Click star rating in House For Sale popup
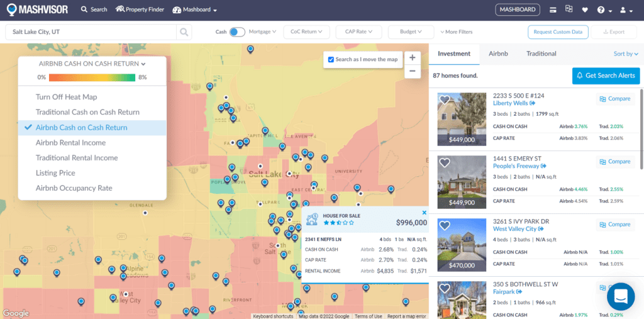 click(338, 223)
